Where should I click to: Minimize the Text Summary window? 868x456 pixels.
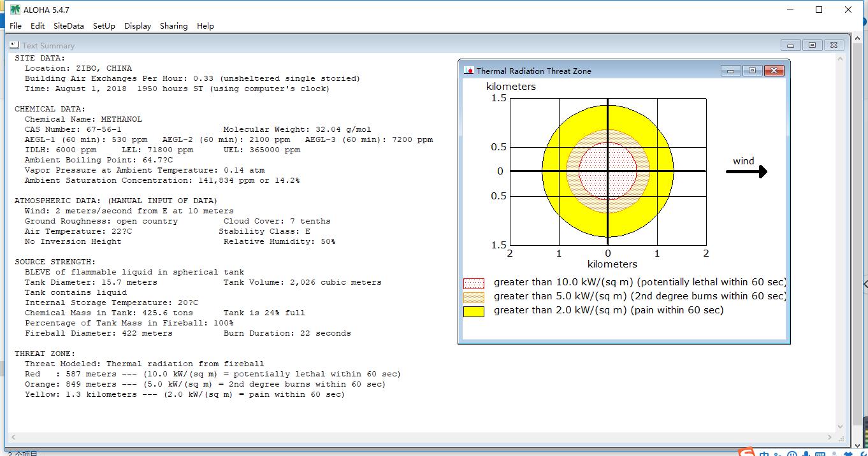(x=791, y=45)
